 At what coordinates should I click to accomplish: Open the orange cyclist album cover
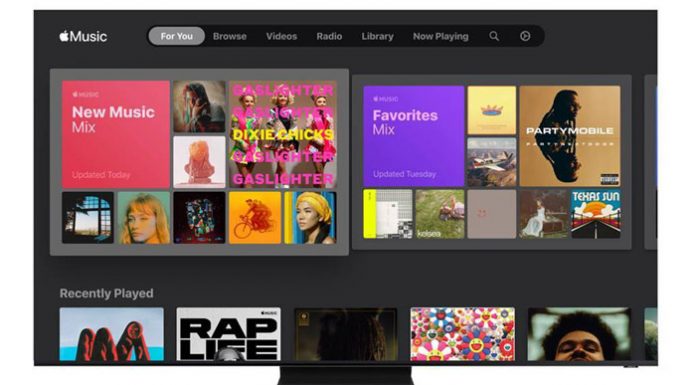point(255,218)
